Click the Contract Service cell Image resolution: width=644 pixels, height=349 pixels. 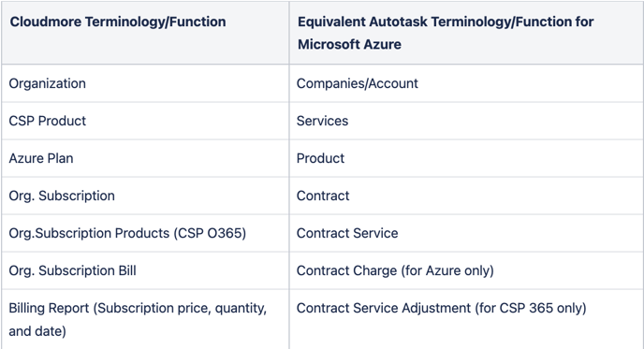pos(466,233)
